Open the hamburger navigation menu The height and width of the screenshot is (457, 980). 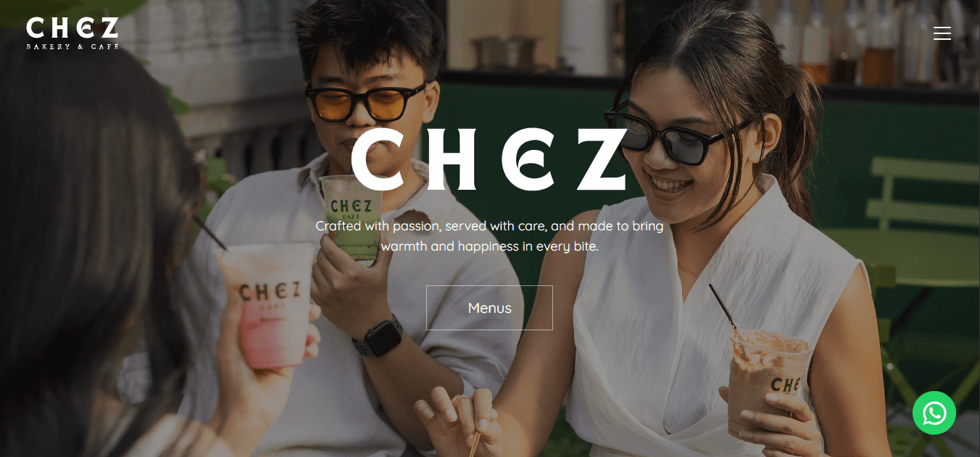942,33
